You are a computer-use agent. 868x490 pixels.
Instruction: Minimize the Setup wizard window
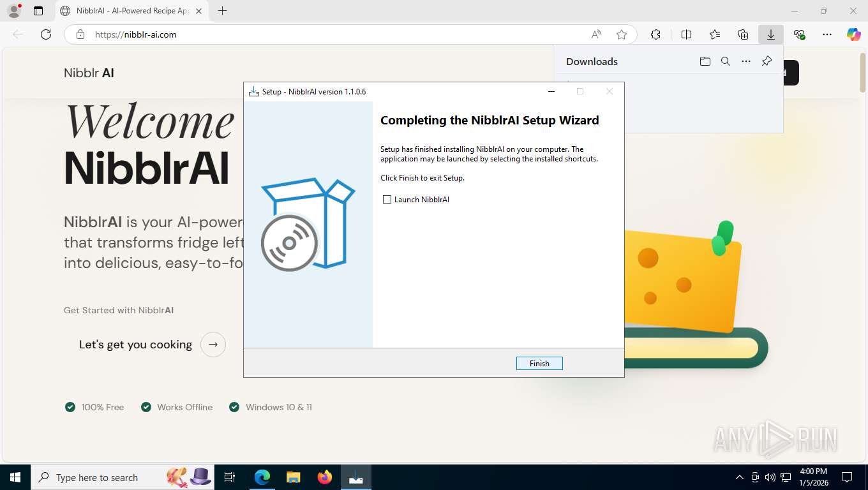[551, 91]
